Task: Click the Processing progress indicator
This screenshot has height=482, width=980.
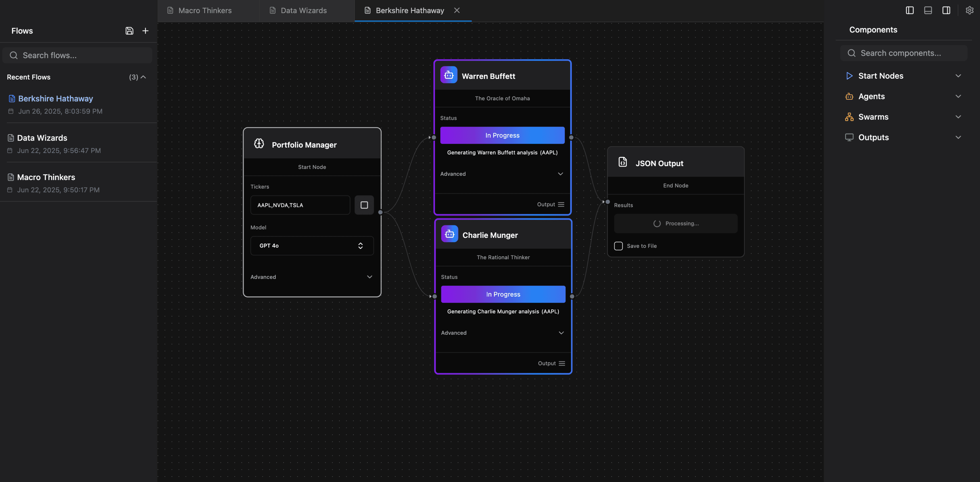Action: pos(675,223)
